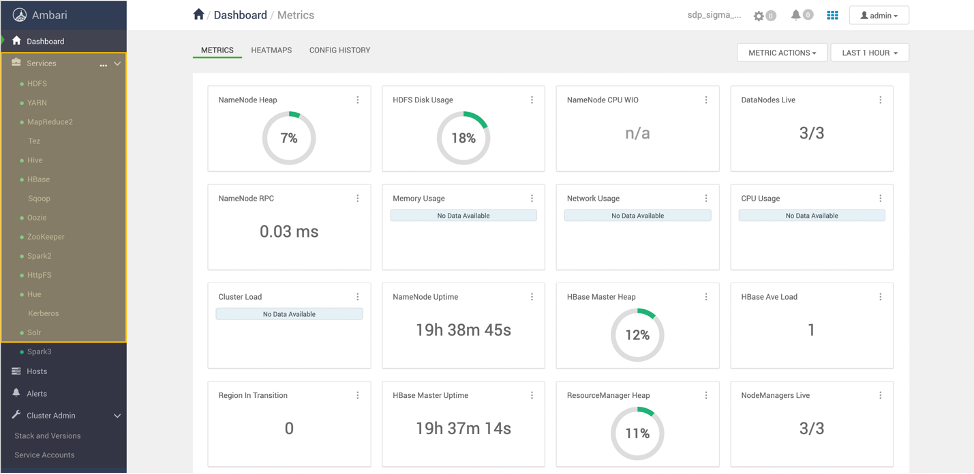Open NodeManagers Live widget options menu
Image resolution: width=974 pixels, height=474 pixels.
(x=881, y=395)
